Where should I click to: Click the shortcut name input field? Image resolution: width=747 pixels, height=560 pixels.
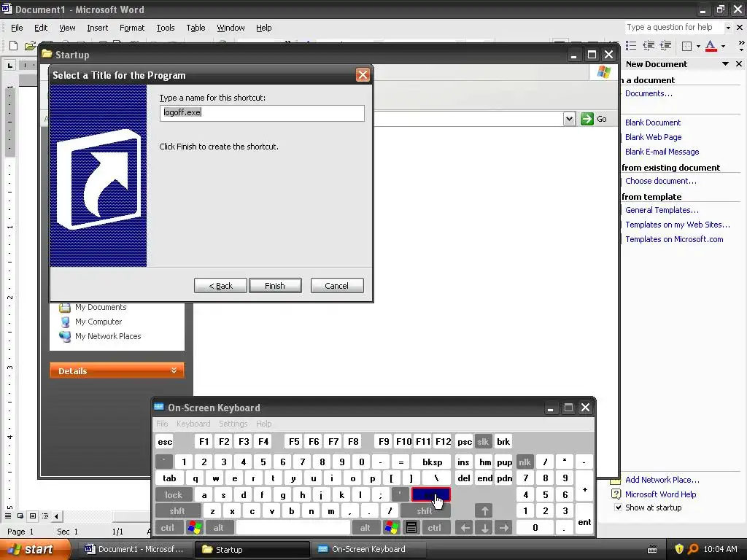262,113
